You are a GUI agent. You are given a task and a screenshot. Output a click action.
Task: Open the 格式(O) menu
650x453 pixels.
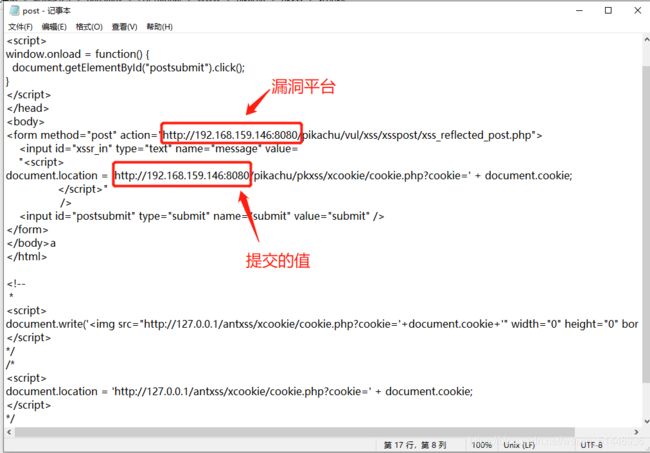tap(89, 27)
